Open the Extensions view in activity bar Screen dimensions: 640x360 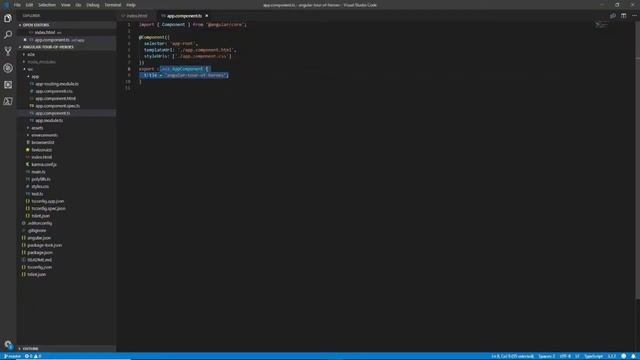[x=8, y=84]
